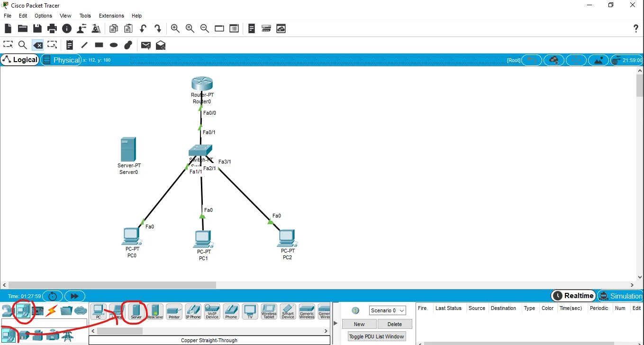This screenshot has width=644, height=345.
Task: Click Server0 on the workspace
Action: coord(128,149)
